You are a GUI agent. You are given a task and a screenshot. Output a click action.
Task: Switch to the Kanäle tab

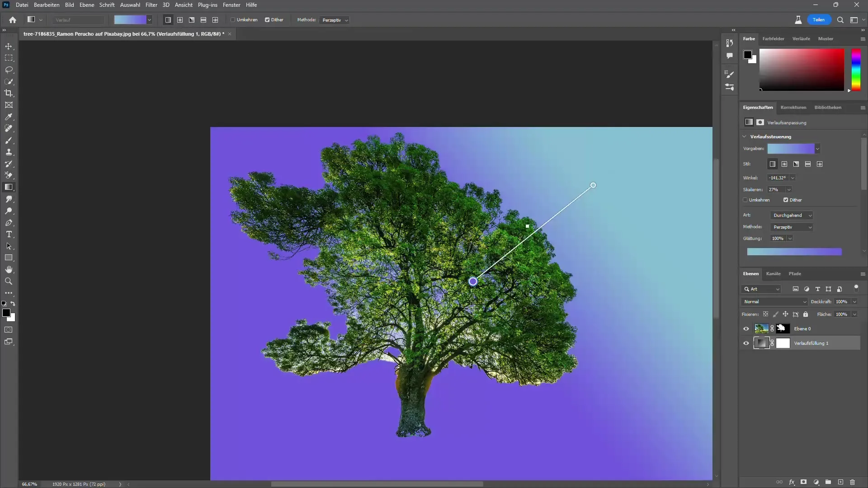773,273
